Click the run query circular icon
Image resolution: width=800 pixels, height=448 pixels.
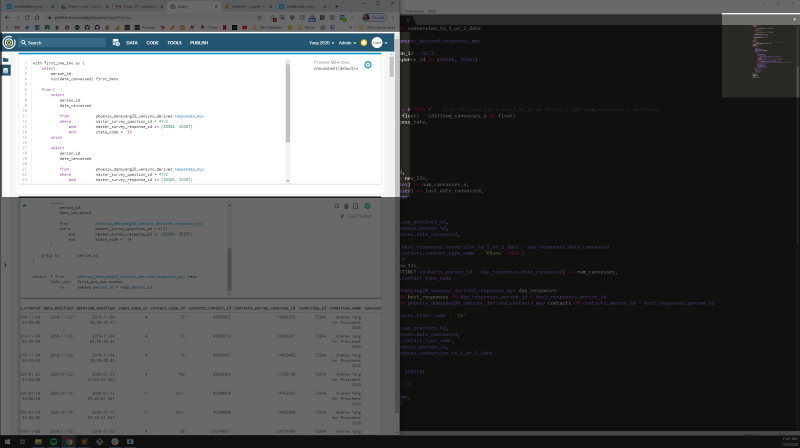(368, 65)
